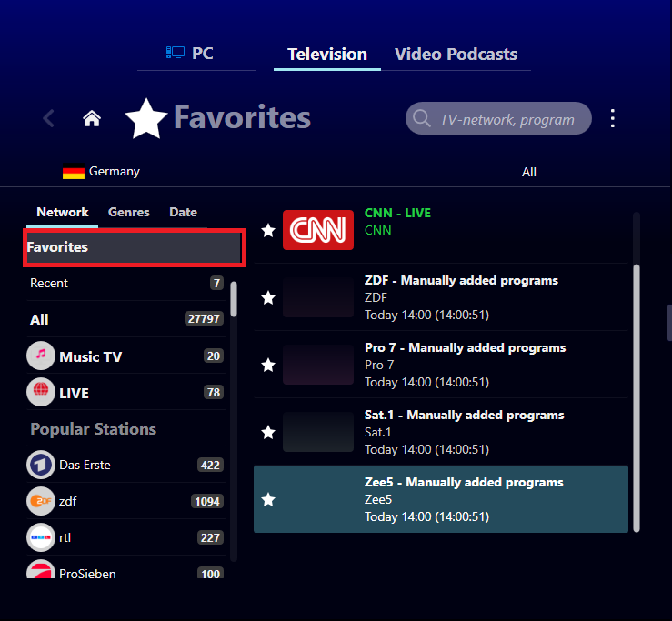Viewport: 672px width, 621px height.
Task: Click the Das Erste logo icon
Action: click(41, 465)
